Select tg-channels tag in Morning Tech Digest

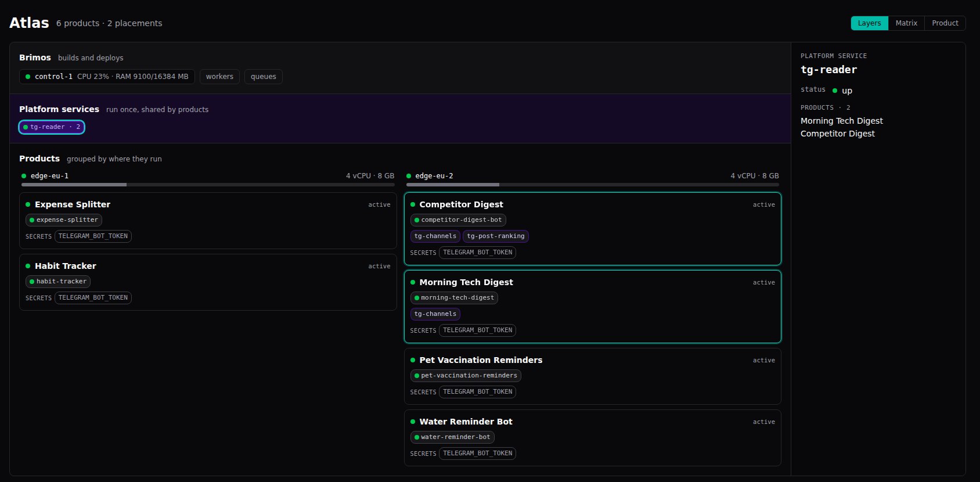coord(435,314)
